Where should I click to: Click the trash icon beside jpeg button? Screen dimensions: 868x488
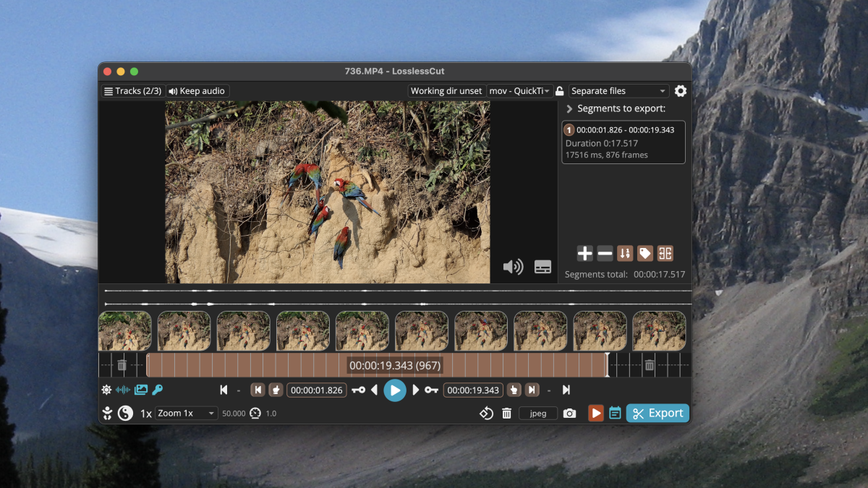[507, 414]
